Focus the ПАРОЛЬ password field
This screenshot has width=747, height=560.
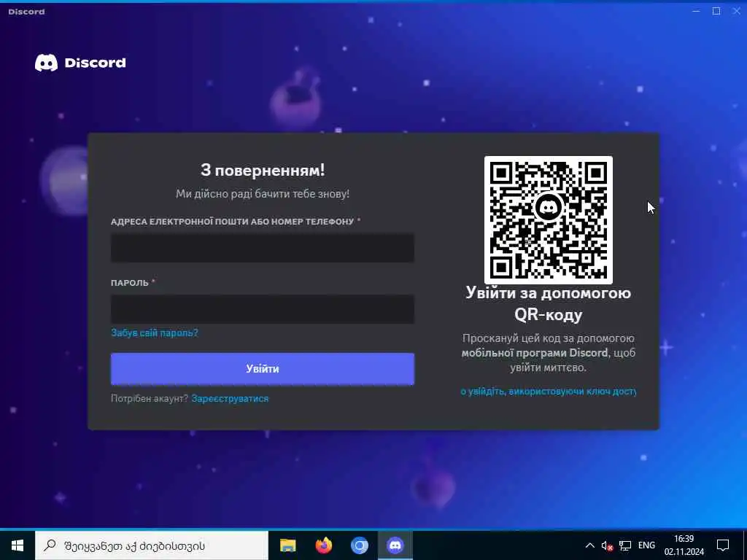[x=263, y=309]
